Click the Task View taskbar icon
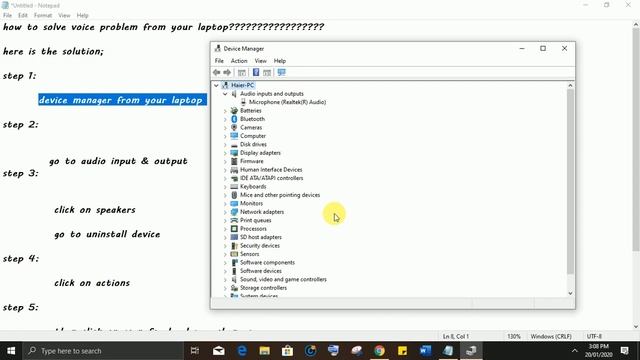640x360 pixels. [x=195, y=351]
